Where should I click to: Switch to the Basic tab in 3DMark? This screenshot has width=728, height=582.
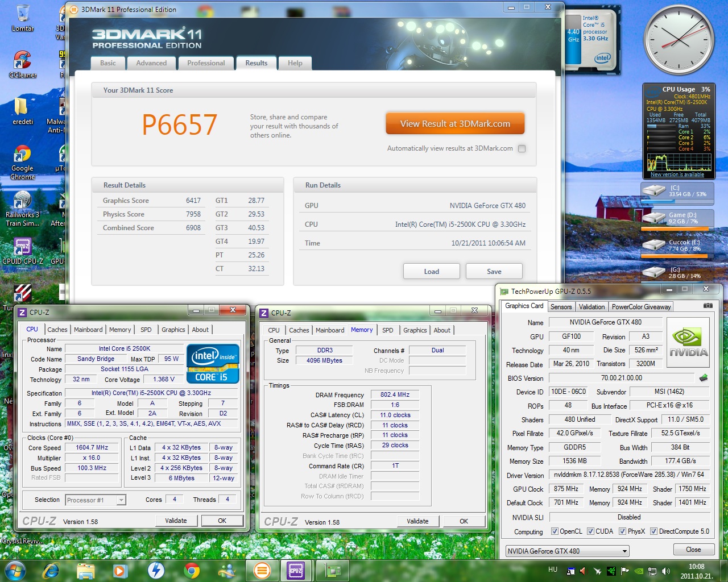pos(108,63)
